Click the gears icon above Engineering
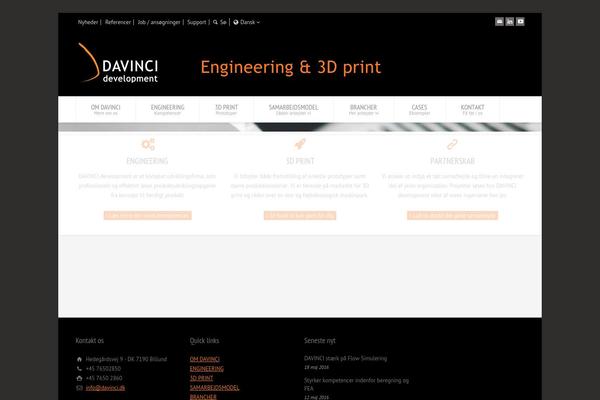The height and width of the screenshot is (400, 600). coord(148,144)
